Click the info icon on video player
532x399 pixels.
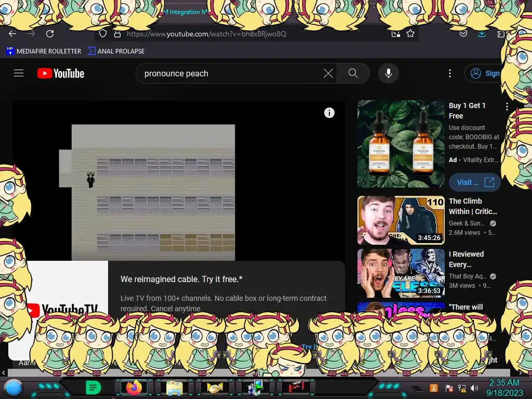(x=329, y=113)
